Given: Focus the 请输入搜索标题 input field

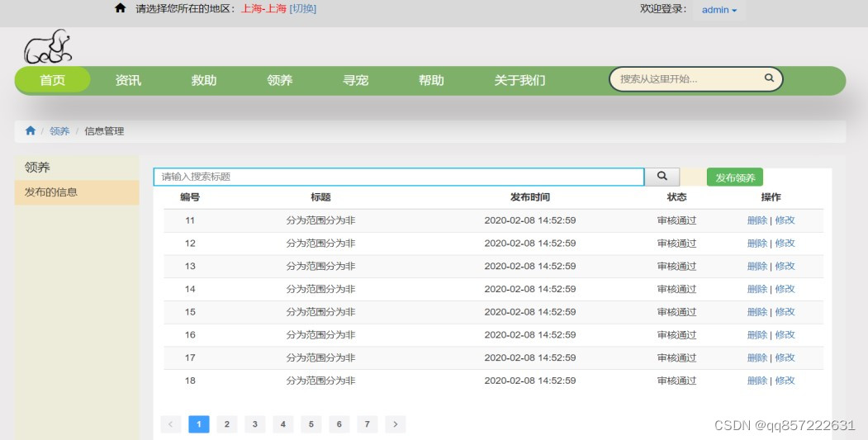Looking at the screenshot, I should coord(399,177).
